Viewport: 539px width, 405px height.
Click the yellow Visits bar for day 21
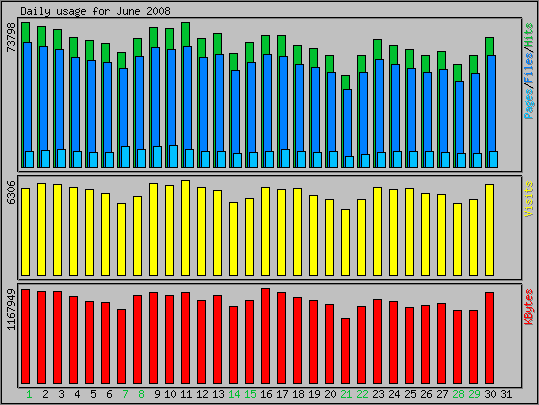coord(345,242)
